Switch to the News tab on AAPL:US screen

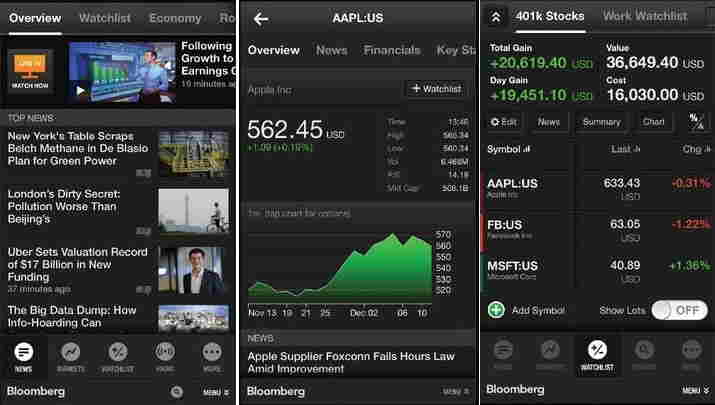[x=332, y=50]
